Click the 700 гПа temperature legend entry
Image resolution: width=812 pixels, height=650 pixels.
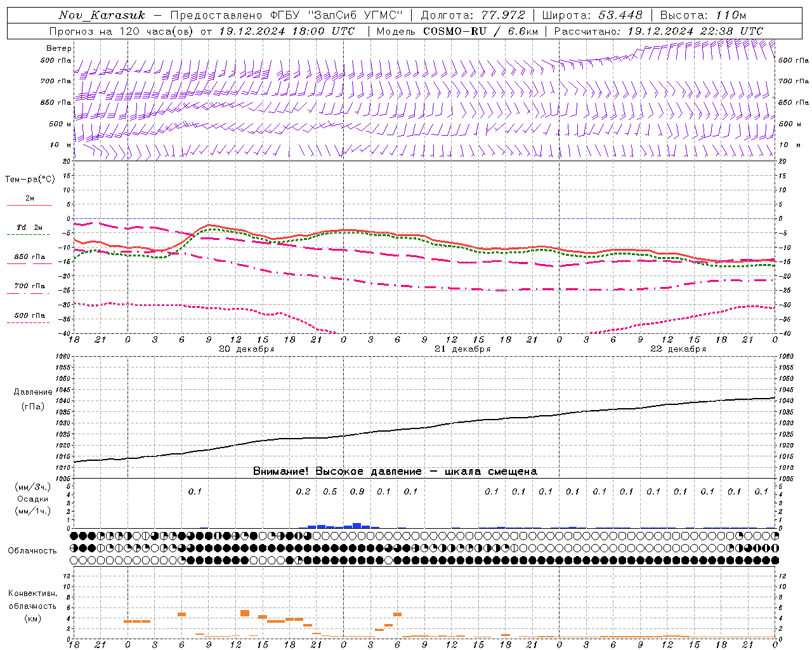30,286
